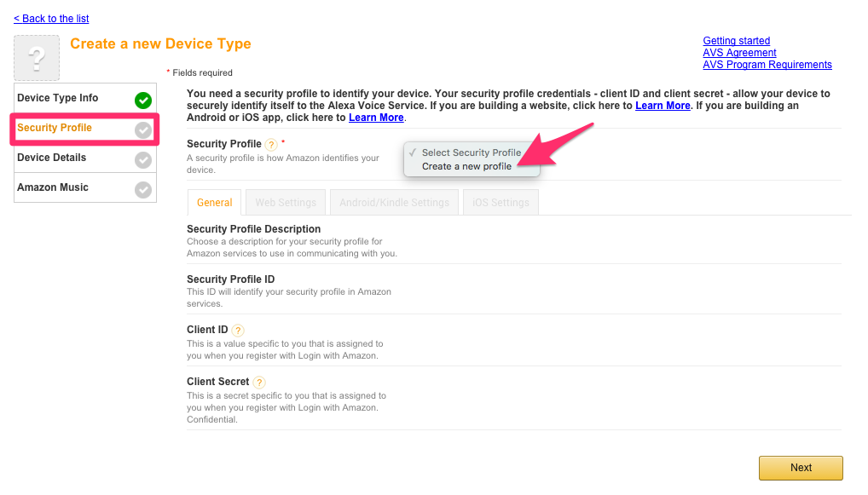Open the help icon next to Client Secret
The height and width of the screenshot is (495, 868).
pos(259,383)
